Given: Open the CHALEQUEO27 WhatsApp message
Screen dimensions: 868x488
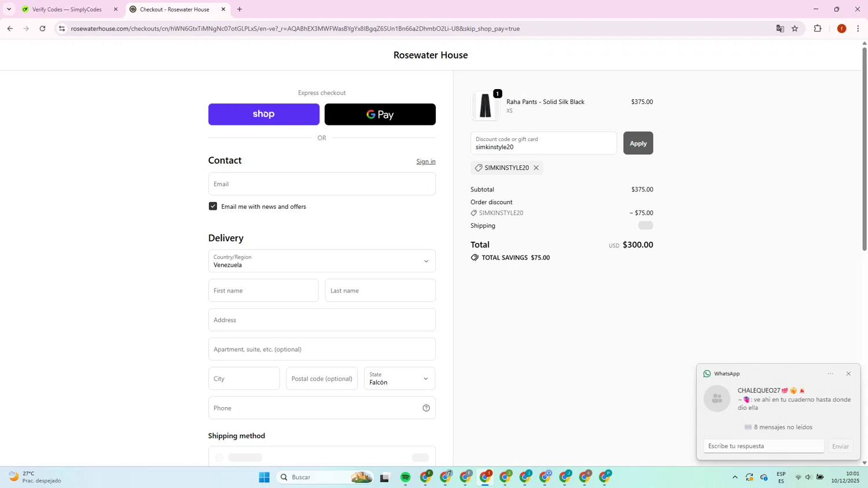Looking at the screenshot, I should [x=778, y=399].
